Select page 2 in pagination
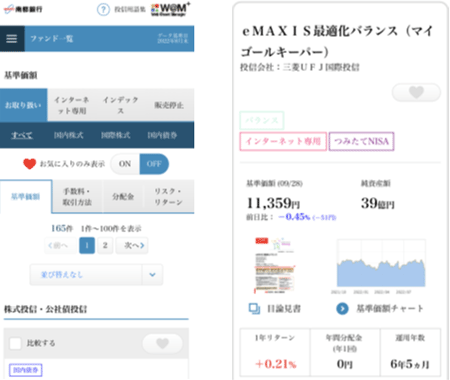 (x=105, y=245)
